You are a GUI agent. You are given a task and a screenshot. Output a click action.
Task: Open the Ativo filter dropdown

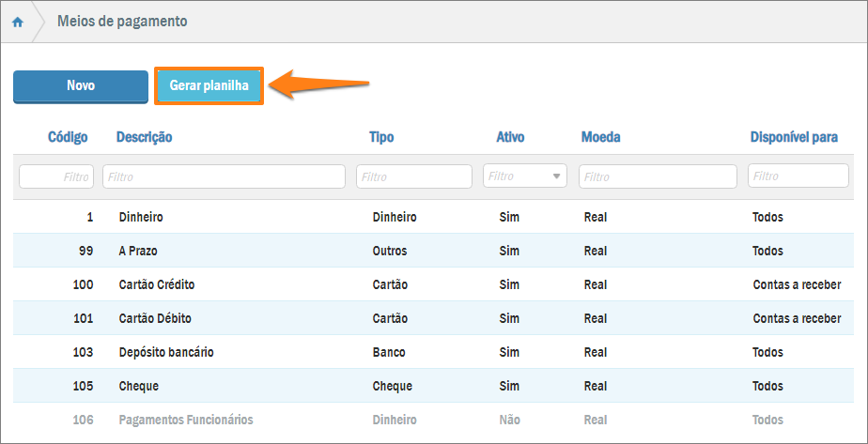click(524, 176)
